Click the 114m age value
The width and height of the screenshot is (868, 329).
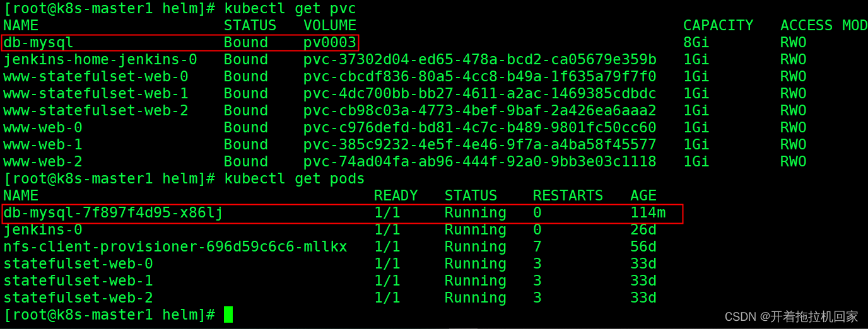pyautogui.click(x=648, y=213)
